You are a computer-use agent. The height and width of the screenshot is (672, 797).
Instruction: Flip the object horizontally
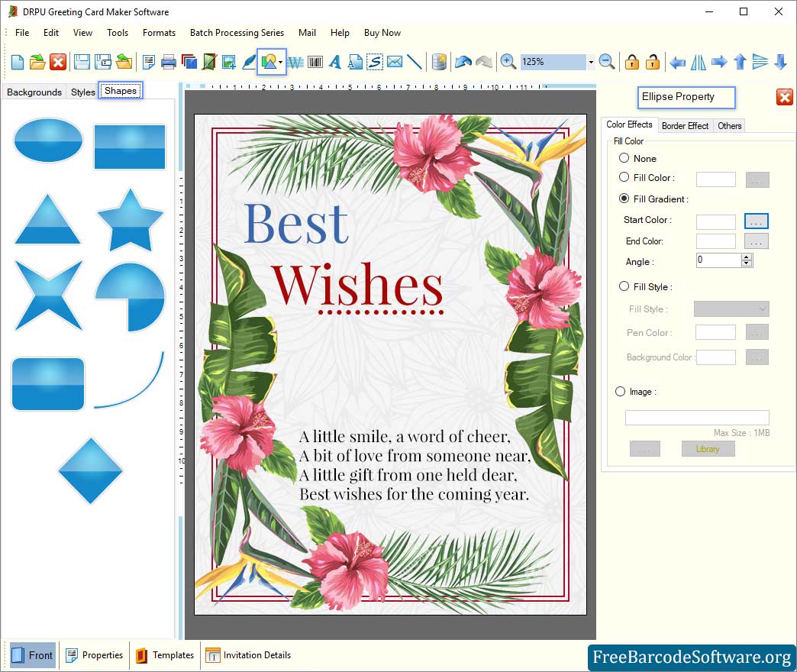point(699,62)
